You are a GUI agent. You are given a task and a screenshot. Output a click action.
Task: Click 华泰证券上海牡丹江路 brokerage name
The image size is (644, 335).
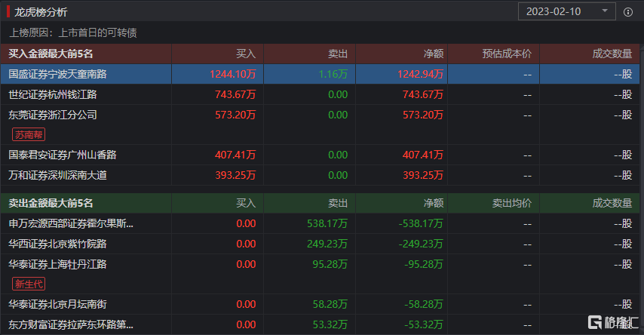[57, 264]
